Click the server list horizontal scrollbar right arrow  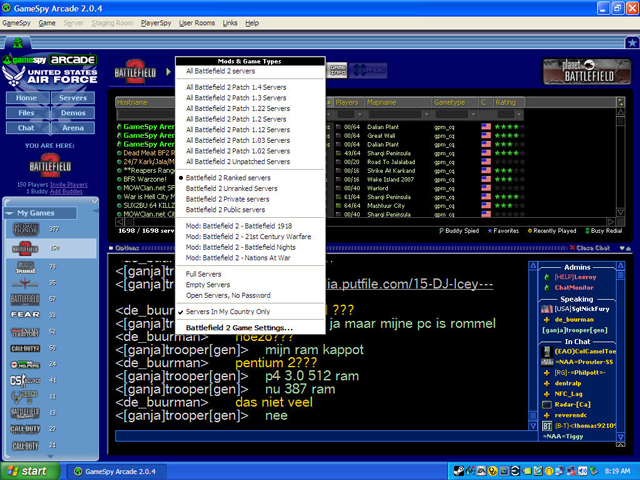611,222
